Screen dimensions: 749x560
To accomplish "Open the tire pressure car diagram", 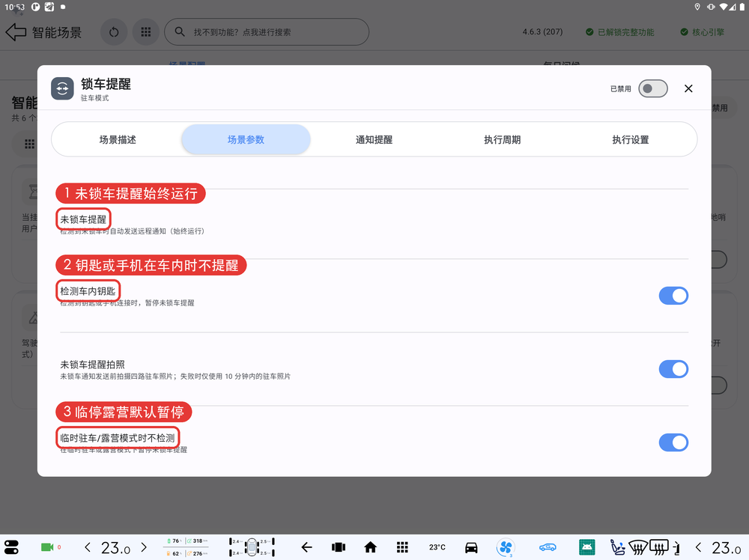I will [252, 547].
